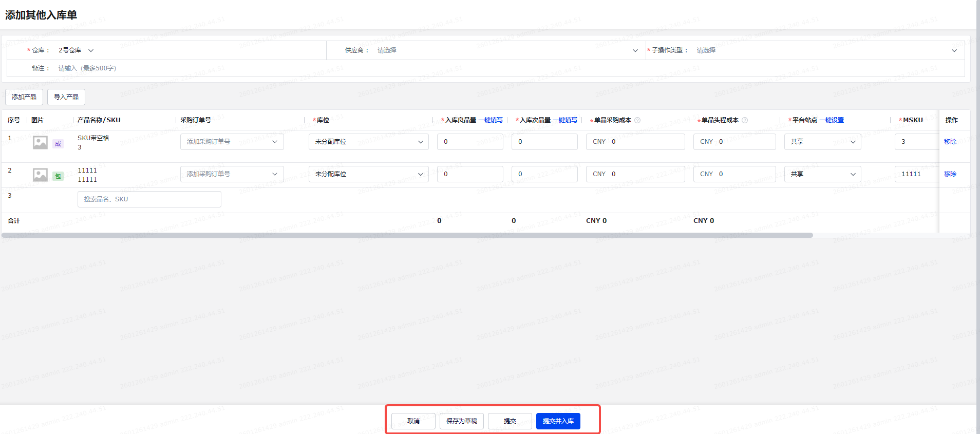Click the 导入产品 button
980x434 pixels.
(x=66, y=97)
